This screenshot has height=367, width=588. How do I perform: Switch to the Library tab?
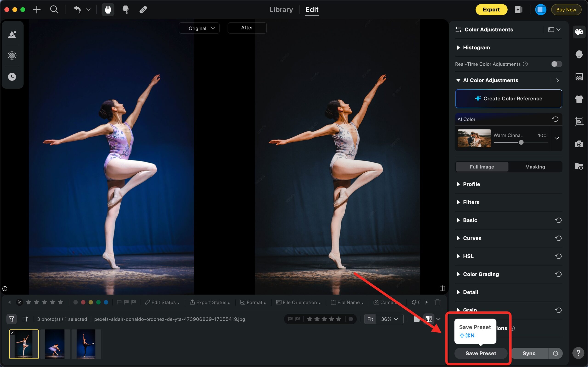click(x=281, y=10)
